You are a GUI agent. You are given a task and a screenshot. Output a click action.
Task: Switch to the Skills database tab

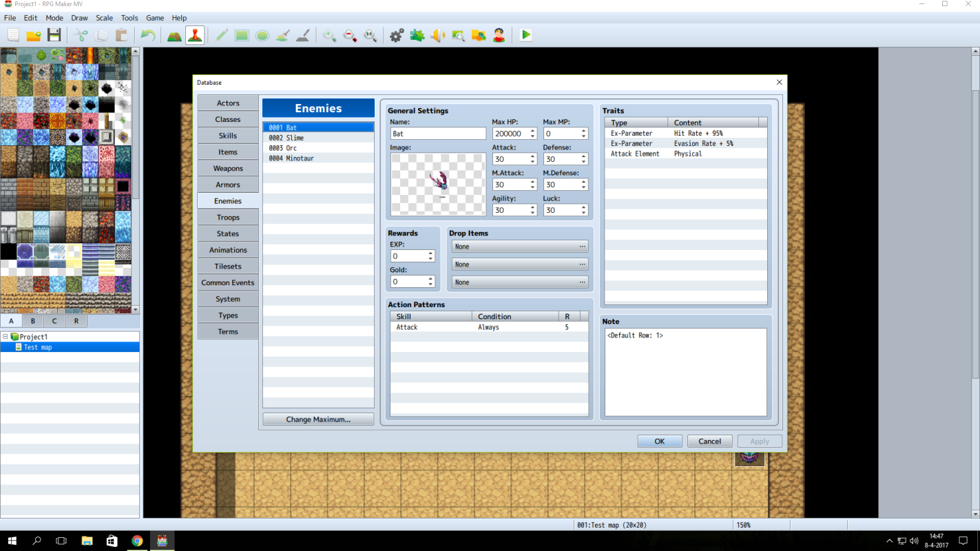[x=228, y=136]
